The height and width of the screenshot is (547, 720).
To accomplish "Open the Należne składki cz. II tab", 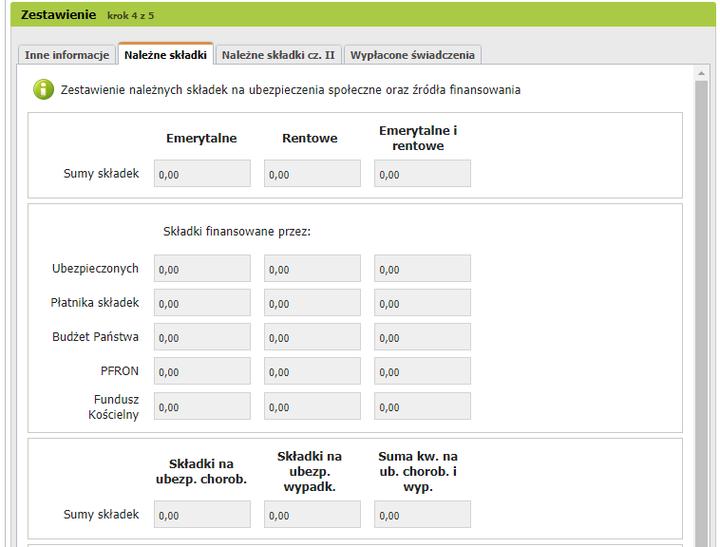I will (x=279, y=55).
